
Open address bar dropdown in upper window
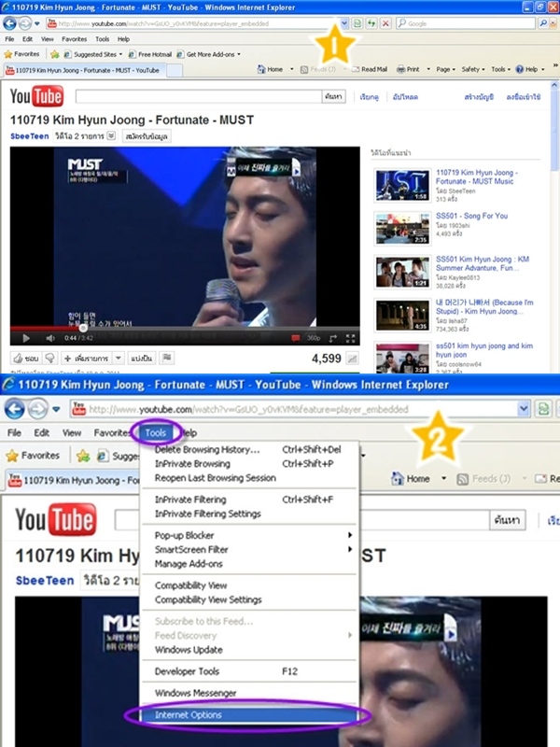[344, 22]
